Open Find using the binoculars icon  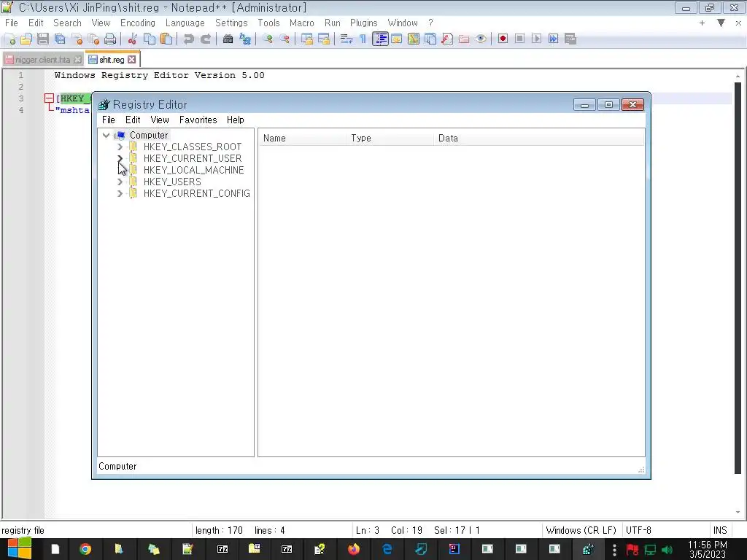tap(228, 39)
